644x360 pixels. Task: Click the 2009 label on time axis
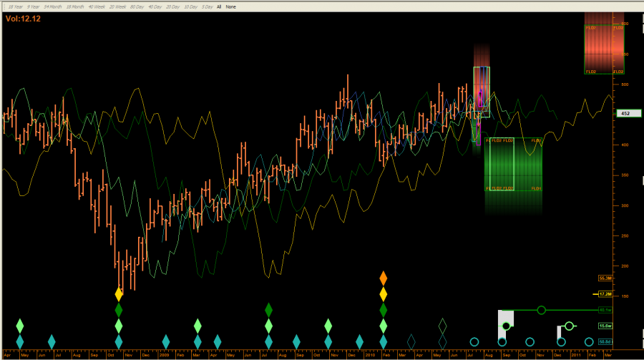point(164,355)
